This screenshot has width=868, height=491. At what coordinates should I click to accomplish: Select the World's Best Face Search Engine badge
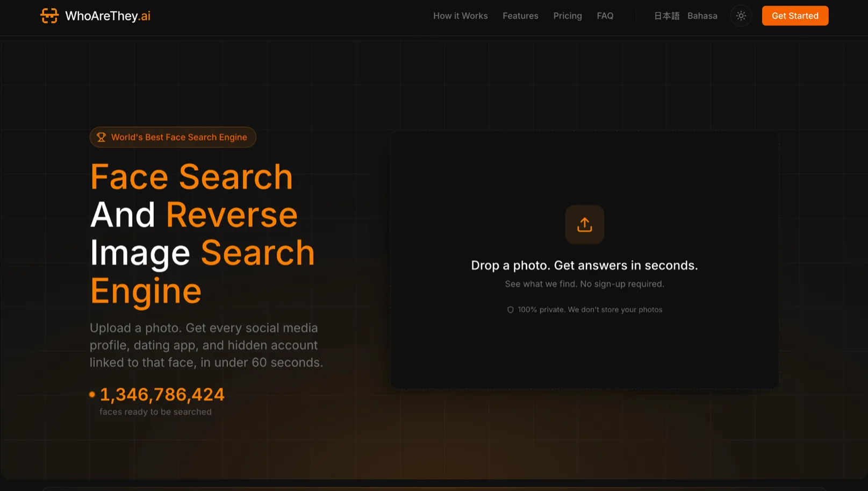(173, 137)
